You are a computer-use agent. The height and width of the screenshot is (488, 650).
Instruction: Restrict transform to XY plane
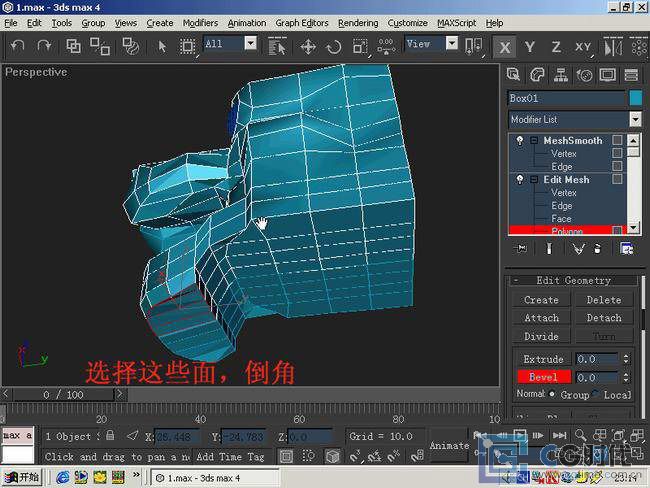click(582, 47)
